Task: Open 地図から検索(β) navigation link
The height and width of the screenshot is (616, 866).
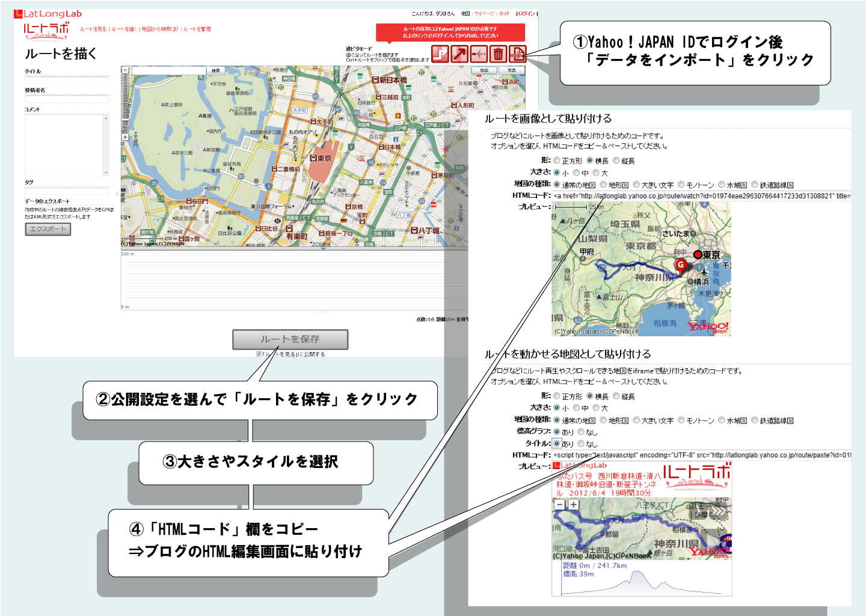Action: pyautogui.click(x=160, y=29)
